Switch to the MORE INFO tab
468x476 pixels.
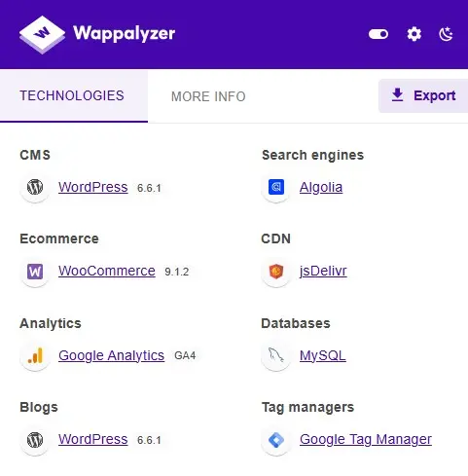[208, 96]
